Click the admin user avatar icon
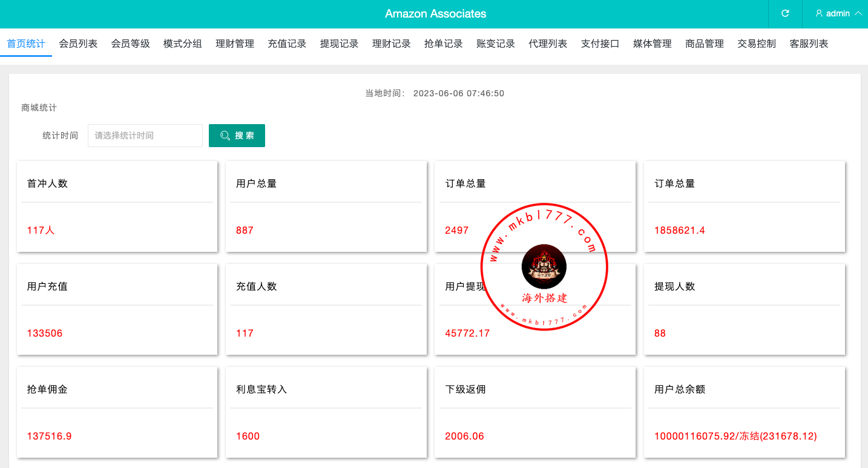Viewport: 868px width, 468px height. (x=819, y=13)
